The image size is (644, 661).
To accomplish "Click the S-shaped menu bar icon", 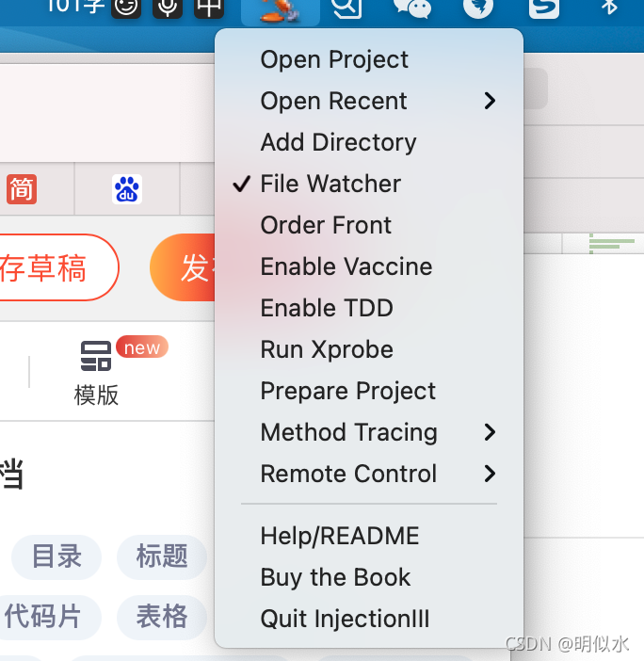I will pyautogui.click(x=544, y=8).
